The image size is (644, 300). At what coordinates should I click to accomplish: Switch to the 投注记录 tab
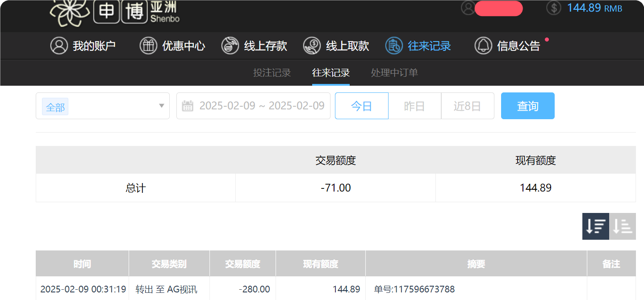(272, 72)
